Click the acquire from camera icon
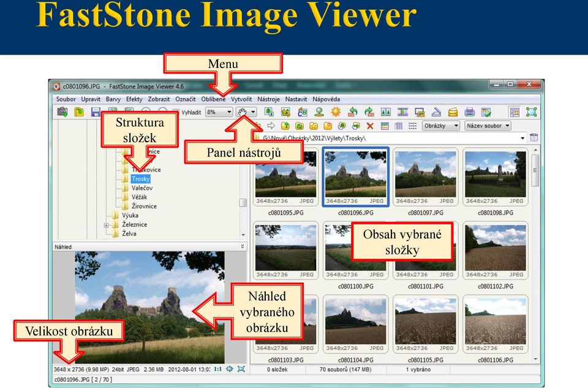The width and height of the screenshot is (588, 390). click(x=62, y=112)
